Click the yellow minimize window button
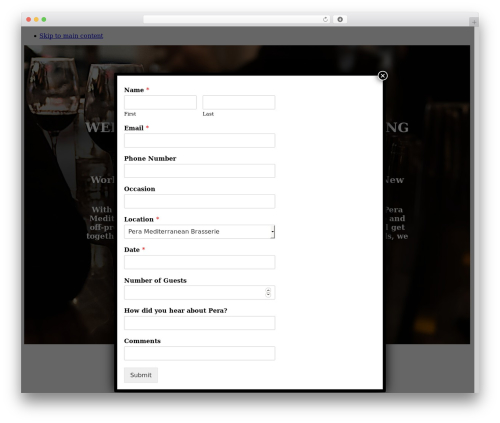Image resolution: width=500 pixels, height=423 pixels. pos(36,19)
